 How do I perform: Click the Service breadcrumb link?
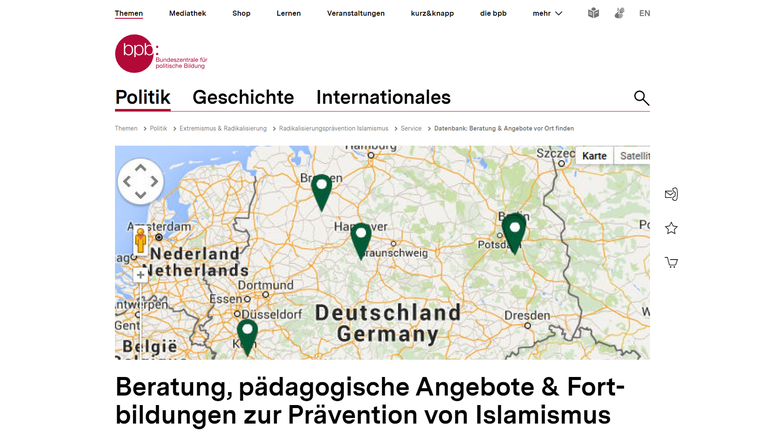411,128
